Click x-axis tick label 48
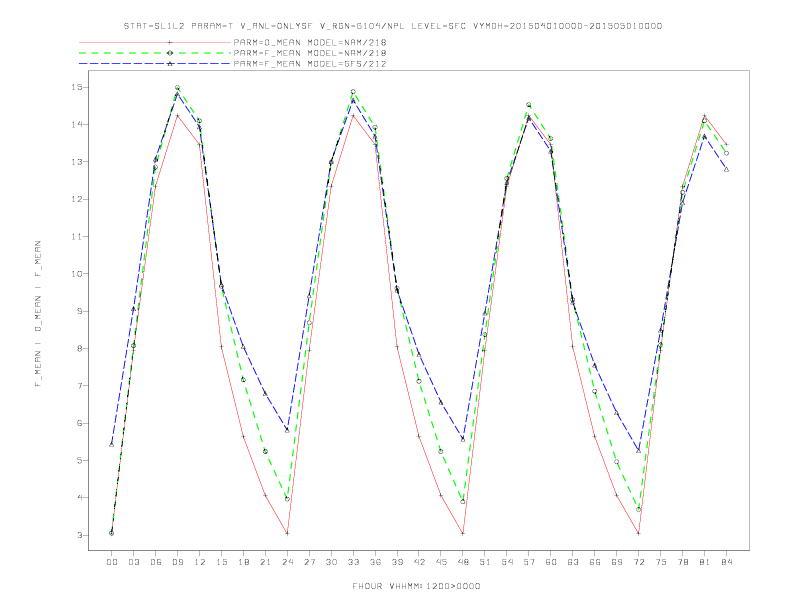 click(463, 562)
